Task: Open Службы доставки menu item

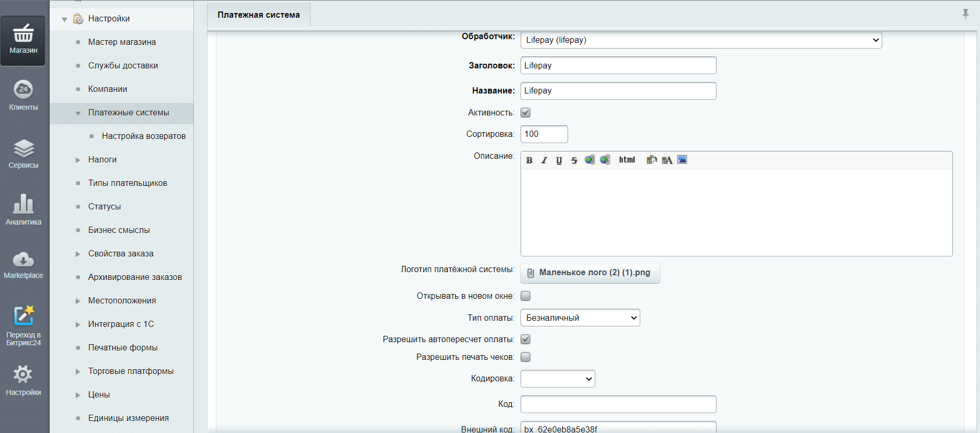Action: pyautogui.click(x=123, y=65)
